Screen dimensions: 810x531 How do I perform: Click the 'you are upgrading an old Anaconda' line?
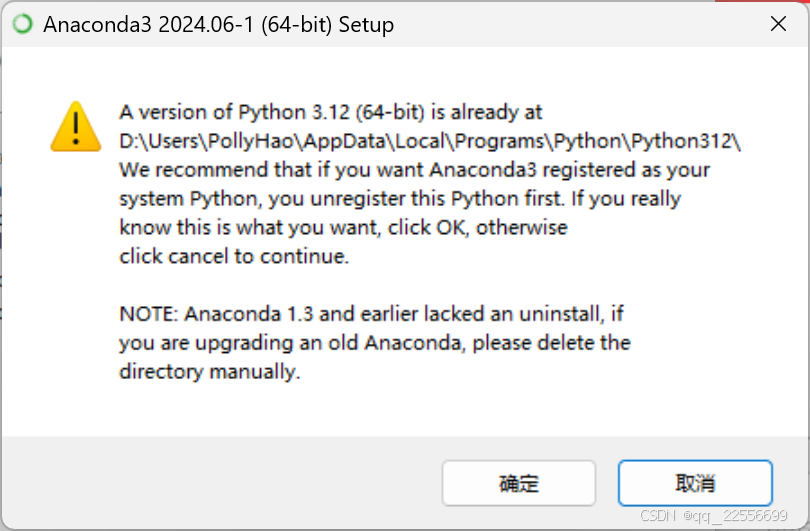[375, 343]
